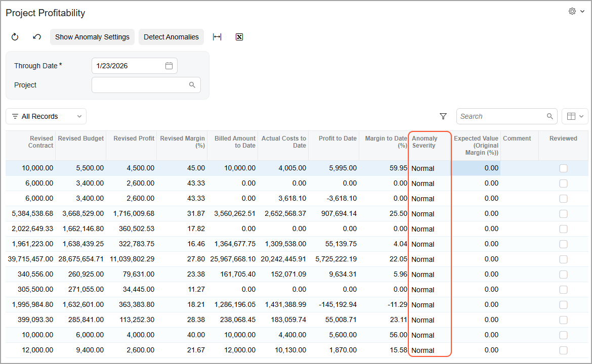Click Expected Value (Original Margin (%)) header
The width and height of the screenshot is (592, 364).
pos(476,146)
